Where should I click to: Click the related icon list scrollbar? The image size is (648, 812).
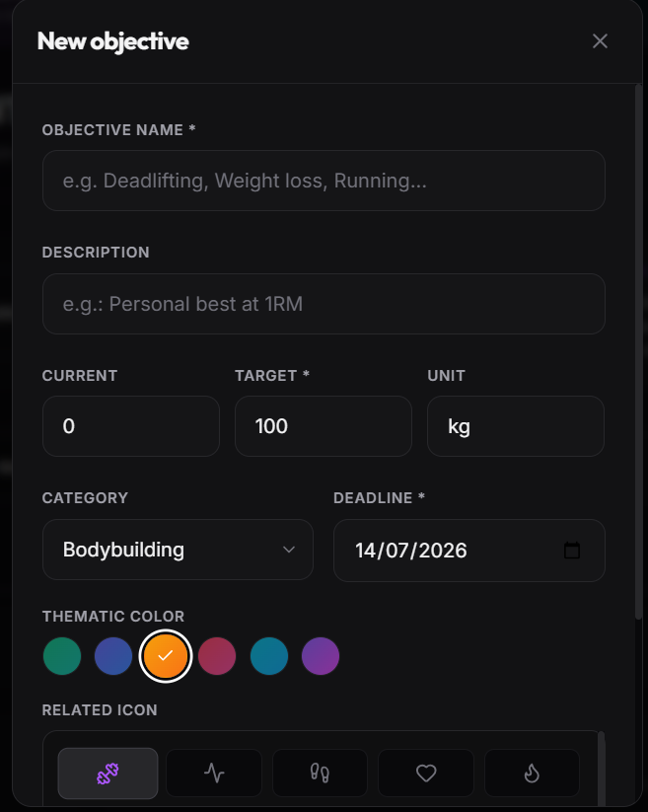pyautogui.click(x=601, y=769)
